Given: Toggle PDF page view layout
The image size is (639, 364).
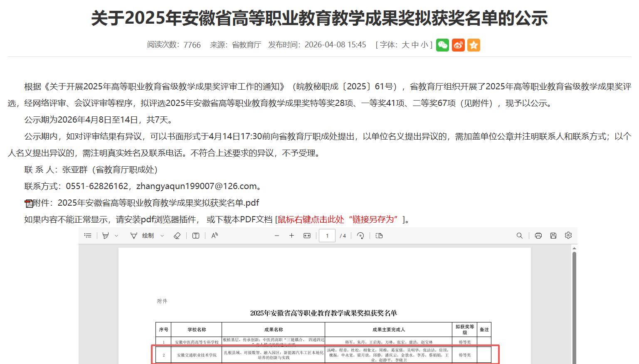Looking at the screenshot, I should [x=379, y=236].
